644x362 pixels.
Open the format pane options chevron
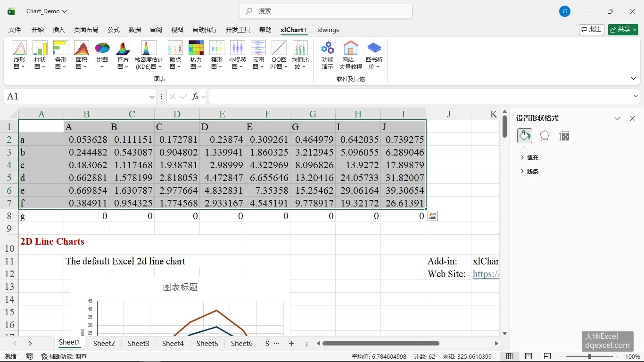(x=617, y=118)
